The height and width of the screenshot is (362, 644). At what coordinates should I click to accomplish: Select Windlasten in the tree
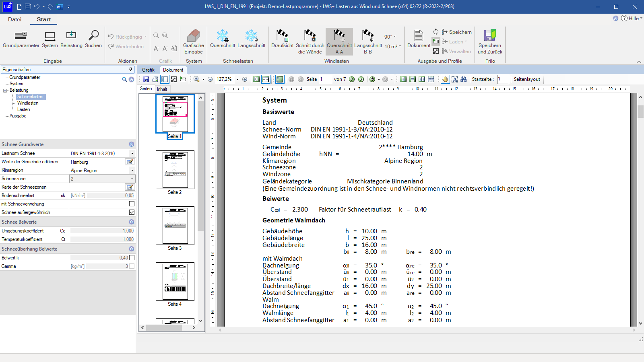[x=28, y=103]
